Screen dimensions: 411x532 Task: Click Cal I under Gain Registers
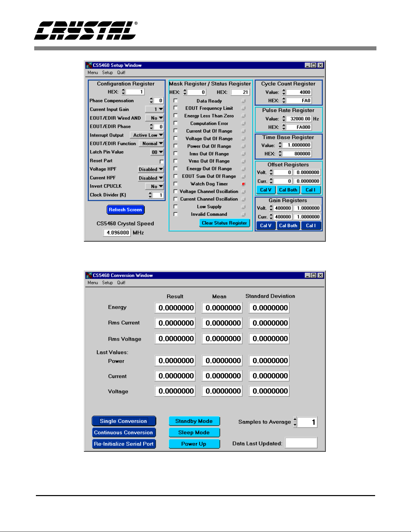pyautogui.click(x=311, y=226)
